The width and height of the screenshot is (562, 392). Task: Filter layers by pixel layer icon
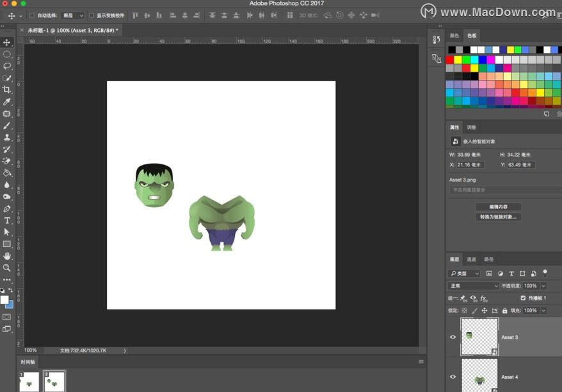click(x=489, y=274)
